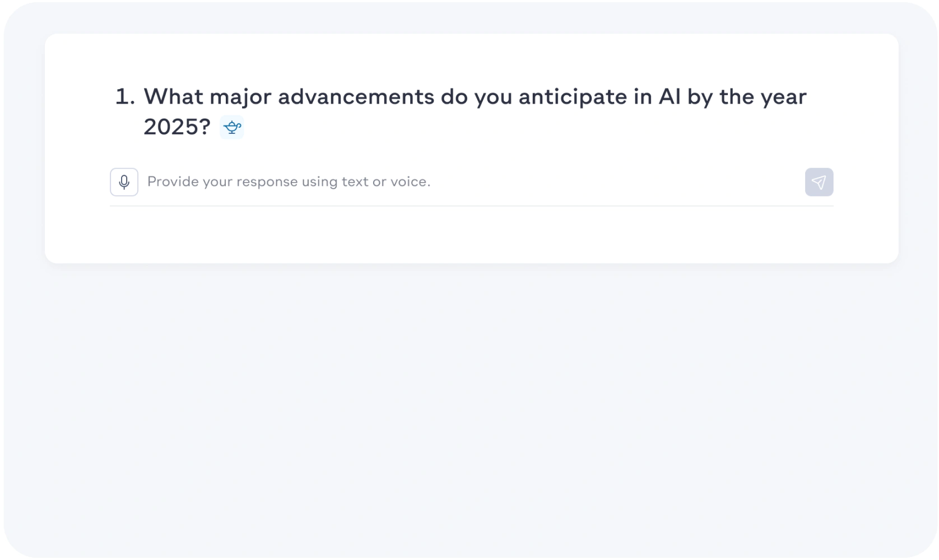Click the words 'What major advancements'

pos(289,97)
